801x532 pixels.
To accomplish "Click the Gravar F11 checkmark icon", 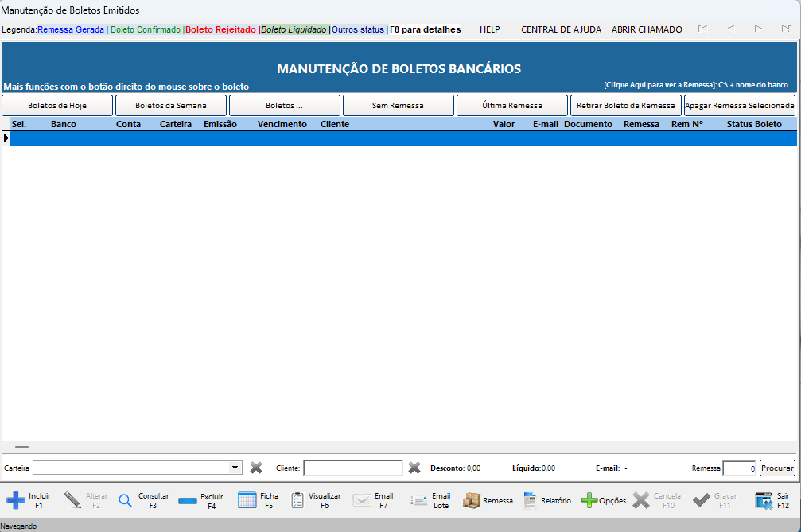I will 702,500.
